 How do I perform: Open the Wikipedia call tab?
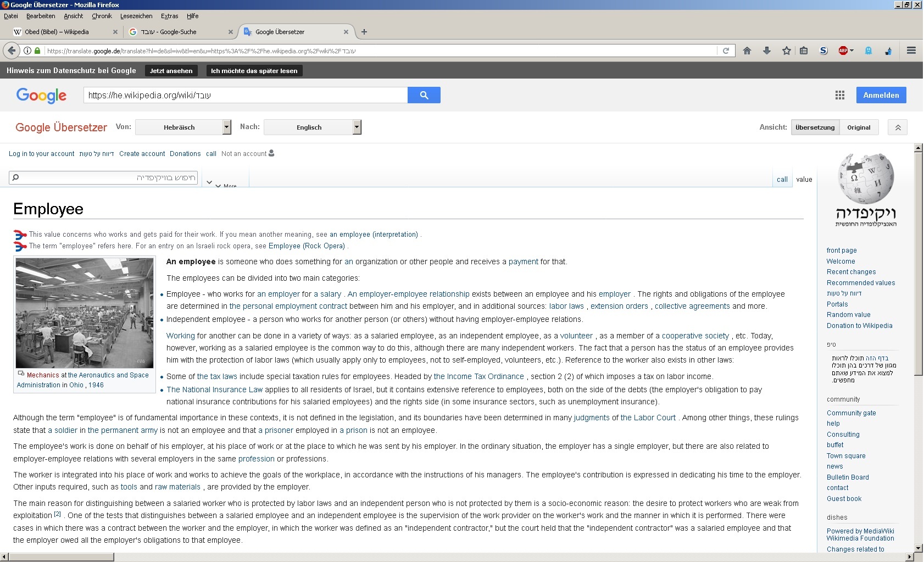(782, 180)
